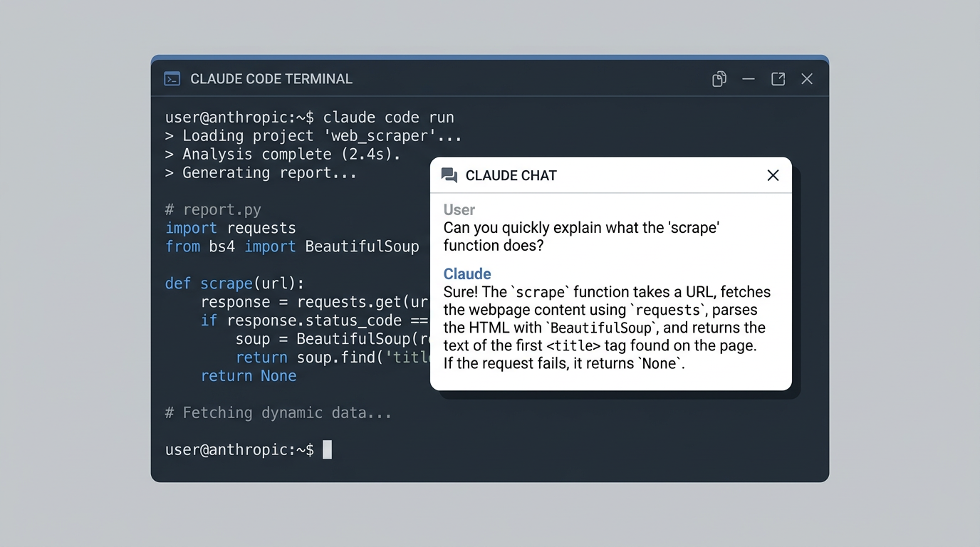Click the 'Generating report...' output line
Image resolution: width=980 pixels, height=547 pixels.
[261, 173]
